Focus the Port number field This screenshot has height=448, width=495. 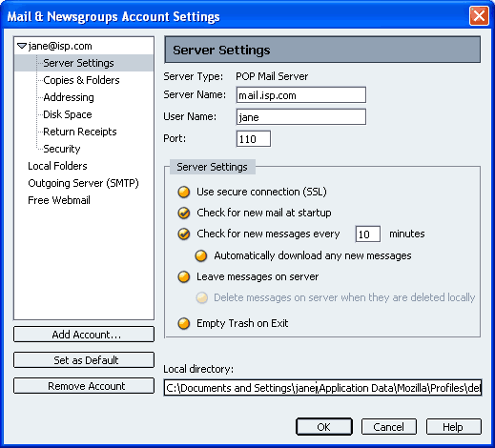point(254,139)
